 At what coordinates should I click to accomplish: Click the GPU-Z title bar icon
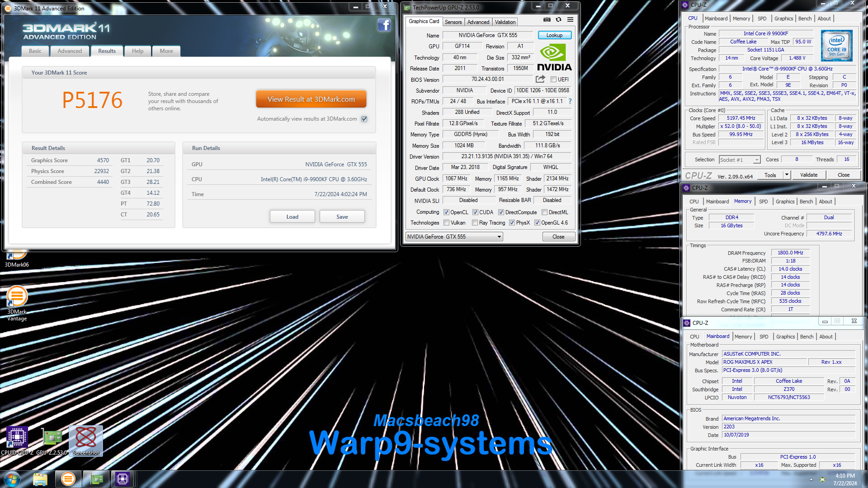[407, 8]
